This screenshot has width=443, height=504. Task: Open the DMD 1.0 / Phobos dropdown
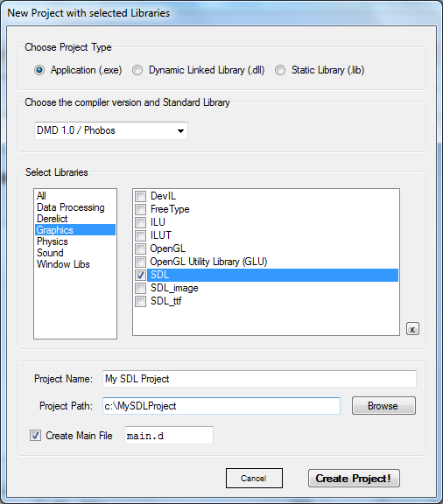pyautogui.click(x=111, y=130)
